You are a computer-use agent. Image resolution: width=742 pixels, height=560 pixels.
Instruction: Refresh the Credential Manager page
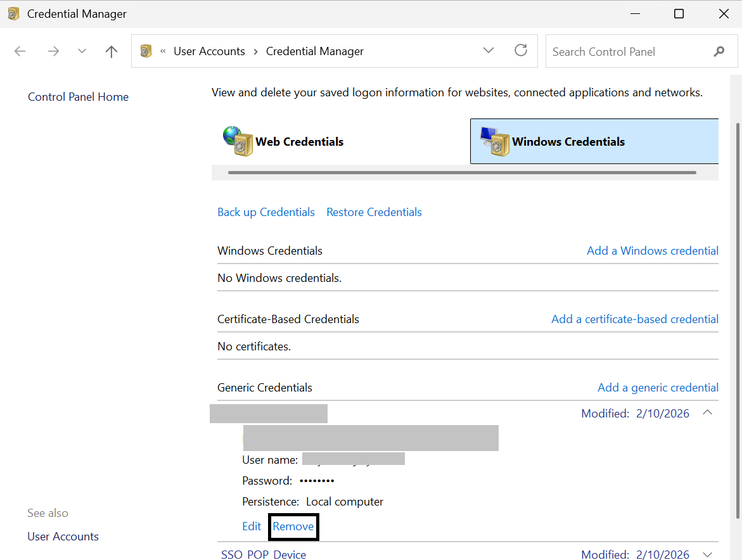[x=520, y=50]
